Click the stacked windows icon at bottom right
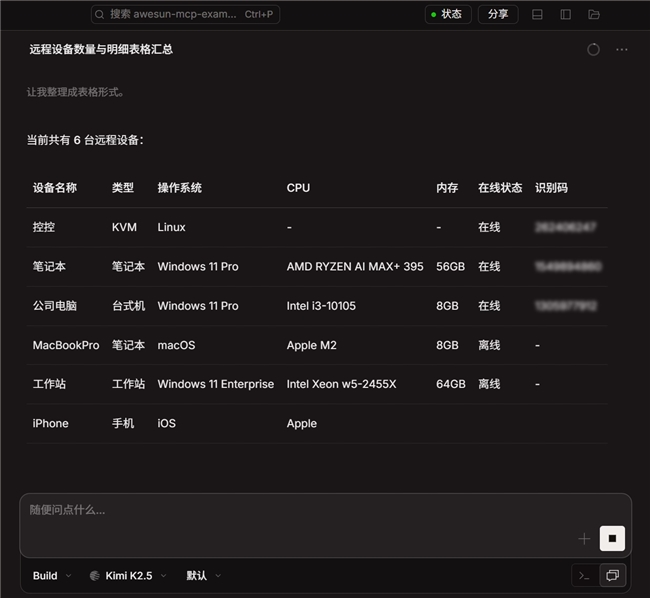This screenshot has height=598, width=650. tap(612, 575)
